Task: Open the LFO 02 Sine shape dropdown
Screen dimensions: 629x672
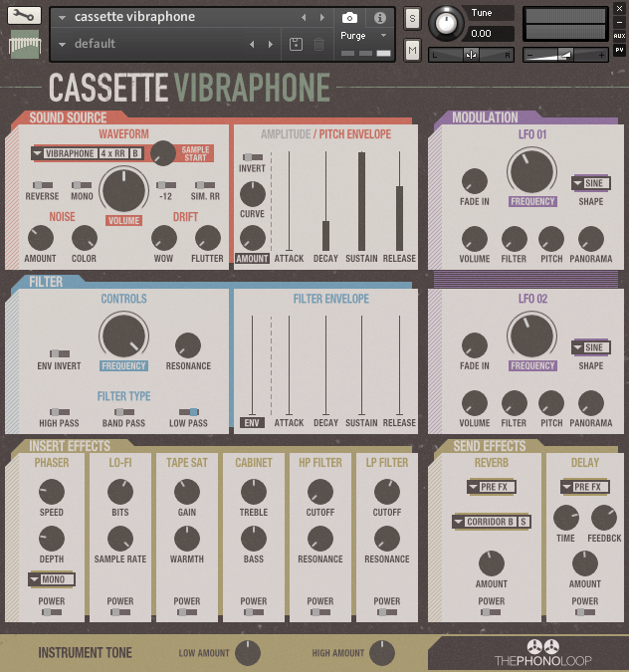Action: [590, 347]
